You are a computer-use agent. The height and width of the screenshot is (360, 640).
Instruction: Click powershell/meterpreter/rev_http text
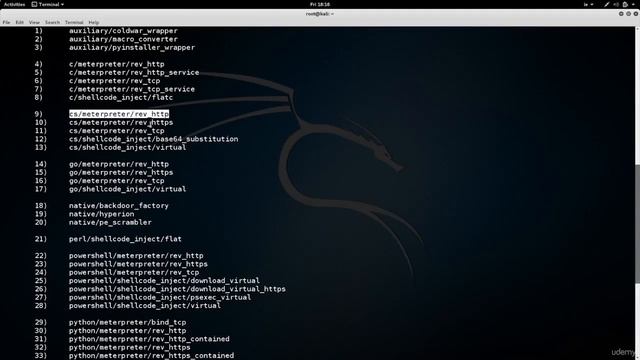click(136, 256)
